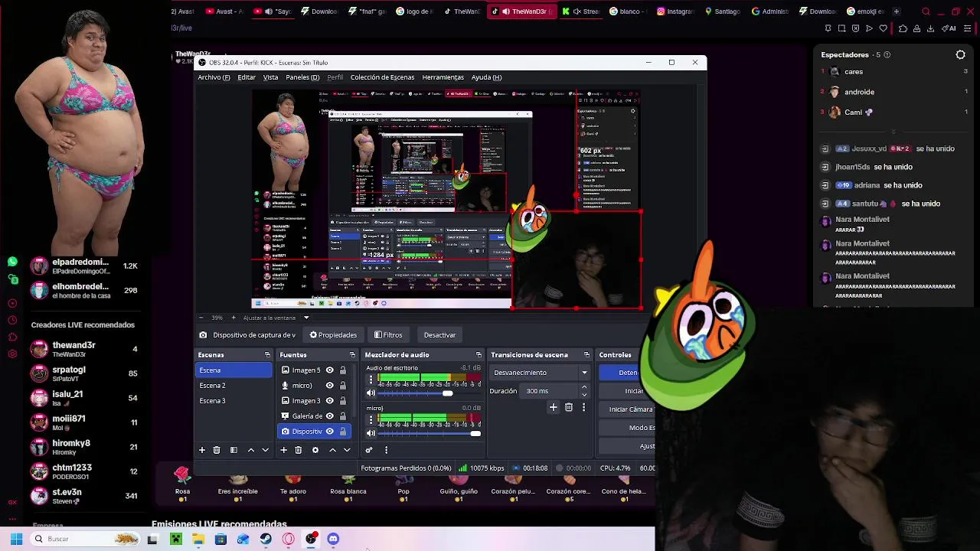Undock the Fuentes panel icon

tap(352, 354)
